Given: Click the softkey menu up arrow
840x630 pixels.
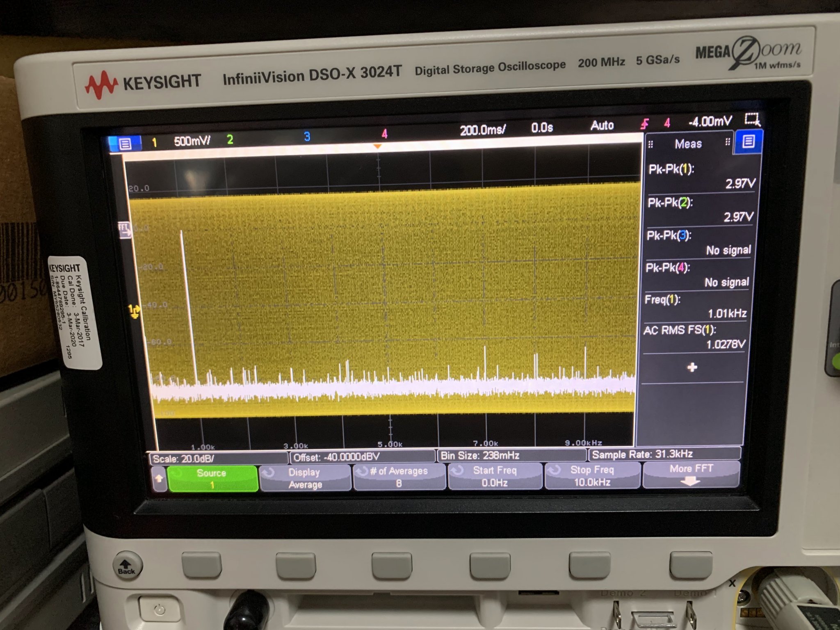Looking at the screenshot, I should [159, 479].
